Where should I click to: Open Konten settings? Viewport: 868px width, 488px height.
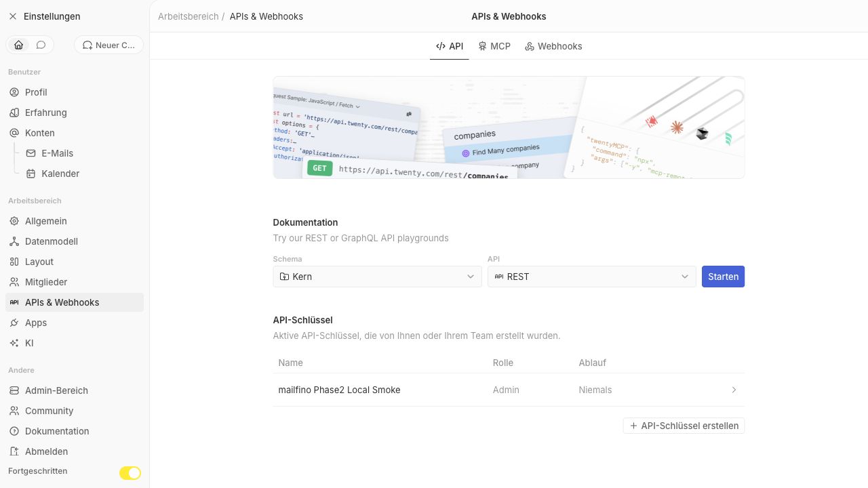[75, 133]
